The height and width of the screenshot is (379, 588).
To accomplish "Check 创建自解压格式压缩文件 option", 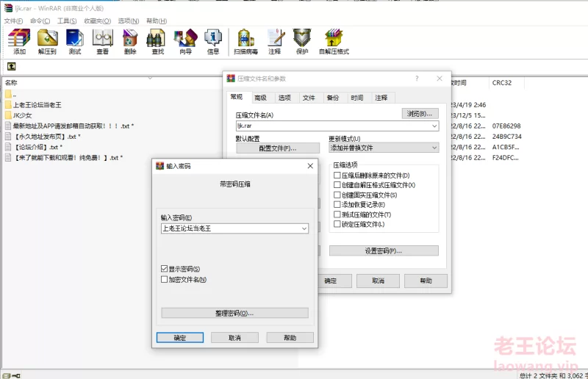I will coord(337,185).
